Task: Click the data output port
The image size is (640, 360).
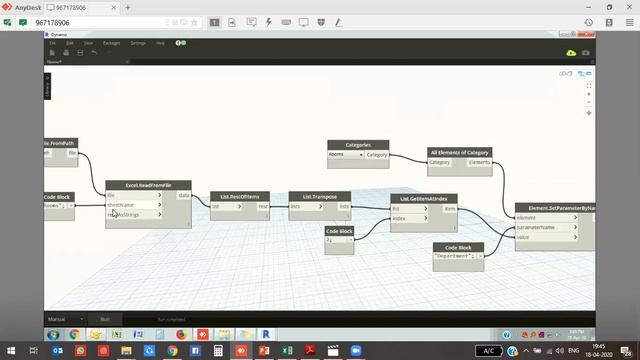Action: [x=184, y=196]
